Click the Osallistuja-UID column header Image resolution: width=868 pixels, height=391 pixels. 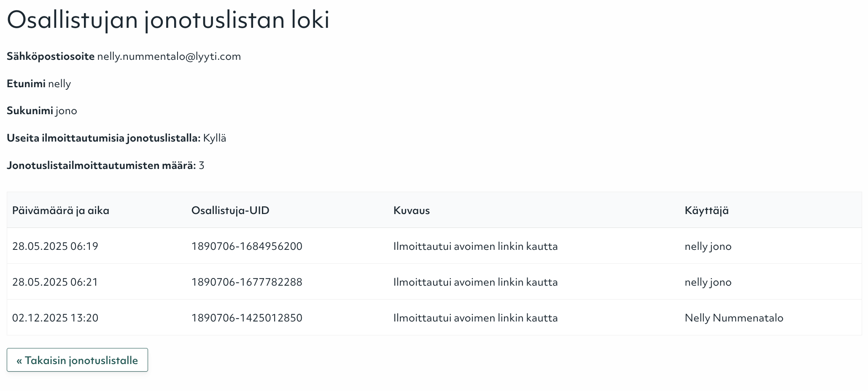pyautogui.click(x=230, y=210)
